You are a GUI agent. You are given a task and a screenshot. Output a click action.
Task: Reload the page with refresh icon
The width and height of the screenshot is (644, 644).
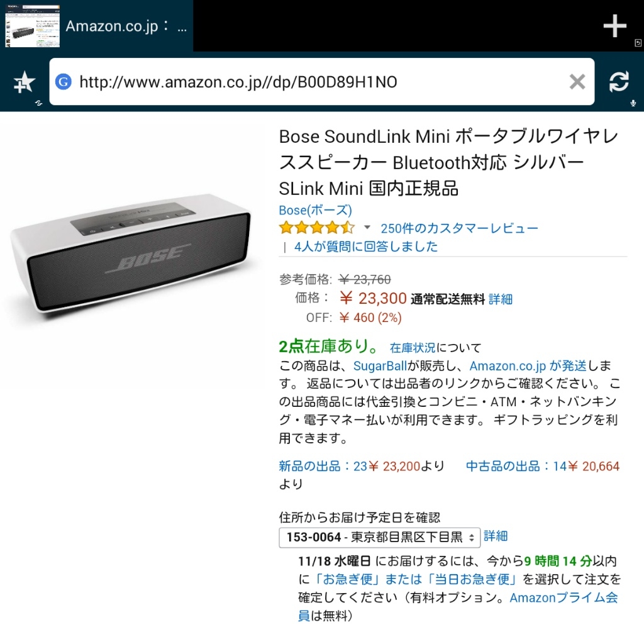pos(619,81)
